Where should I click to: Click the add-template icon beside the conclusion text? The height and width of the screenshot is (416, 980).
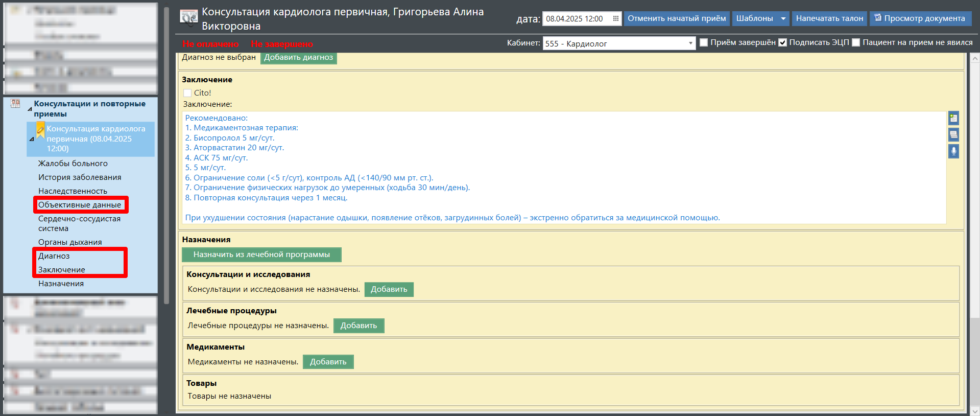pyautogui.click(x=953, y=118)
